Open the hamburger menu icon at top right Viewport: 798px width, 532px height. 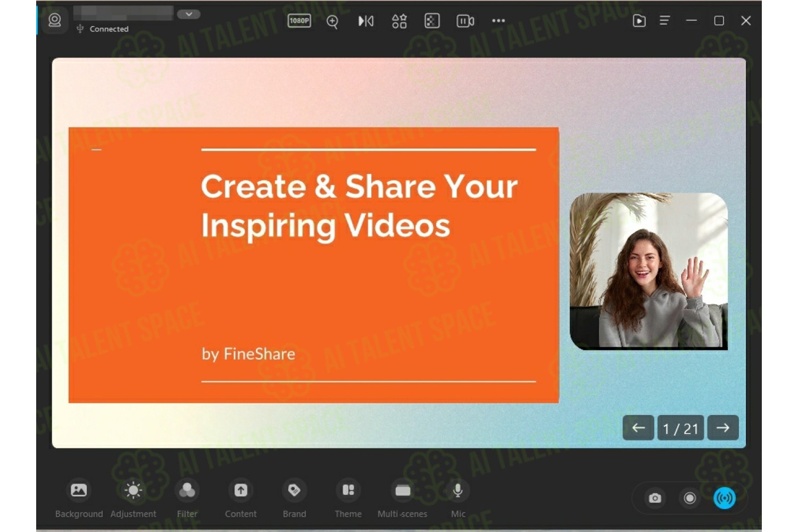click(x=665, y=21)
